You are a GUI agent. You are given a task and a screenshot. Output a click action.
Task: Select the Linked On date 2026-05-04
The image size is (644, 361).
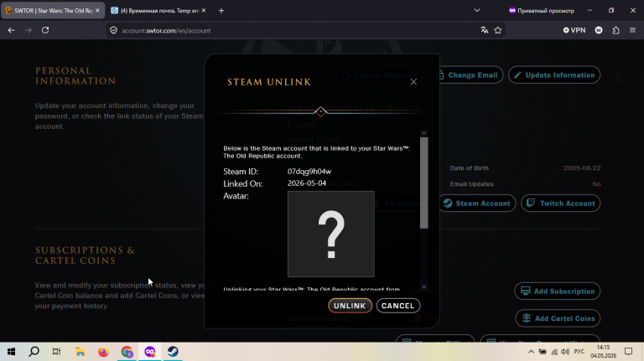(307, 183)
